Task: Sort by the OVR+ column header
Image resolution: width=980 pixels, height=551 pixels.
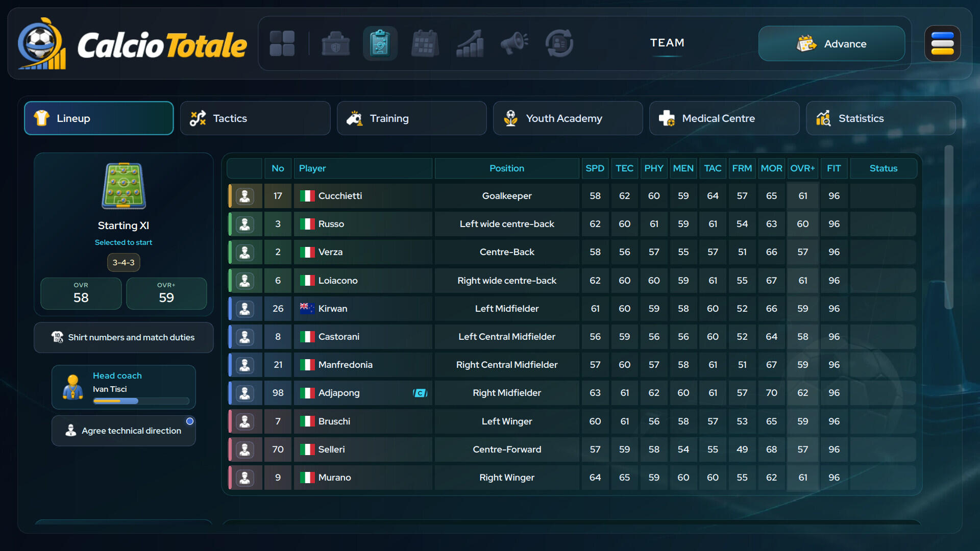Action: (x=803, y=168)
